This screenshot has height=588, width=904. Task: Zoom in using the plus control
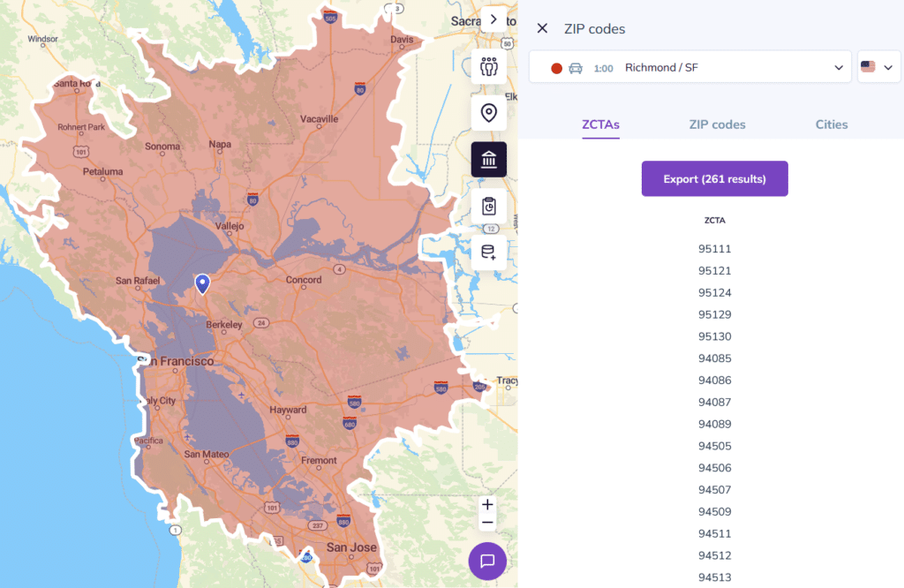pos(487,504)
